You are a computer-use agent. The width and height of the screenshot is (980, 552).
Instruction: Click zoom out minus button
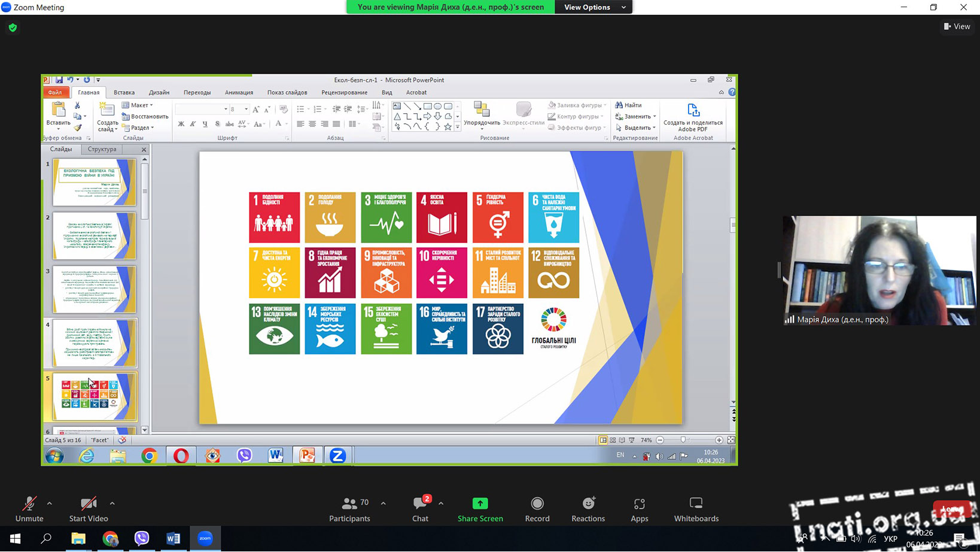point(660,440)
